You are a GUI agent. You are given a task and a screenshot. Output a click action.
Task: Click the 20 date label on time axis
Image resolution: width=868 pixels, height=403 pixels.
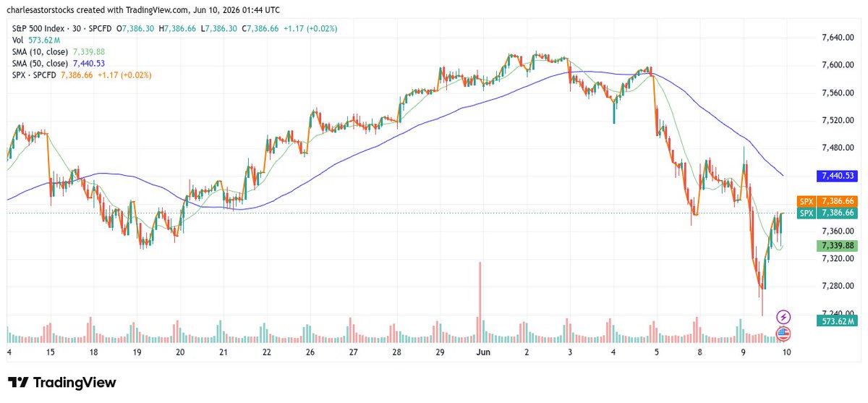coord(180,352)
